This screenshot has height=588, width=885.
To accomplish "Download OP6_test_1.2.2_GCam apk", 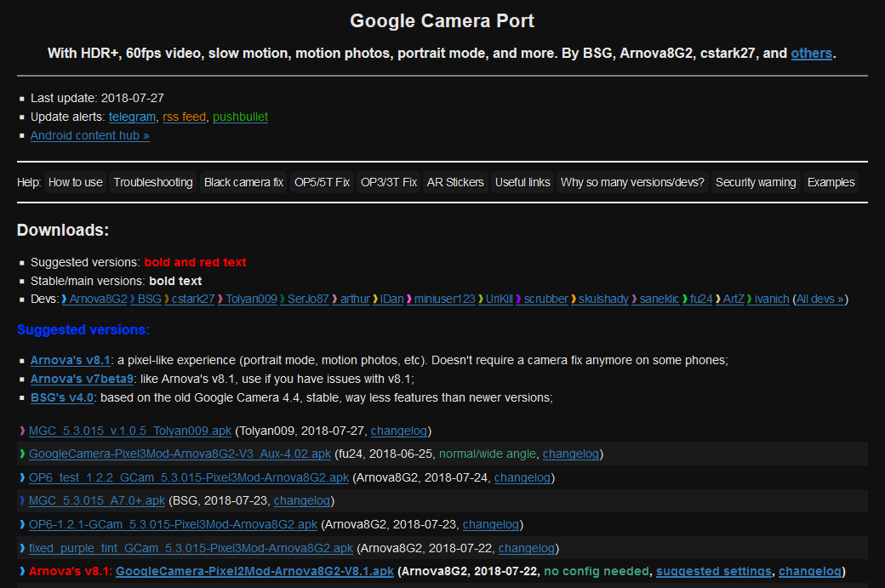I will point(189,477).
